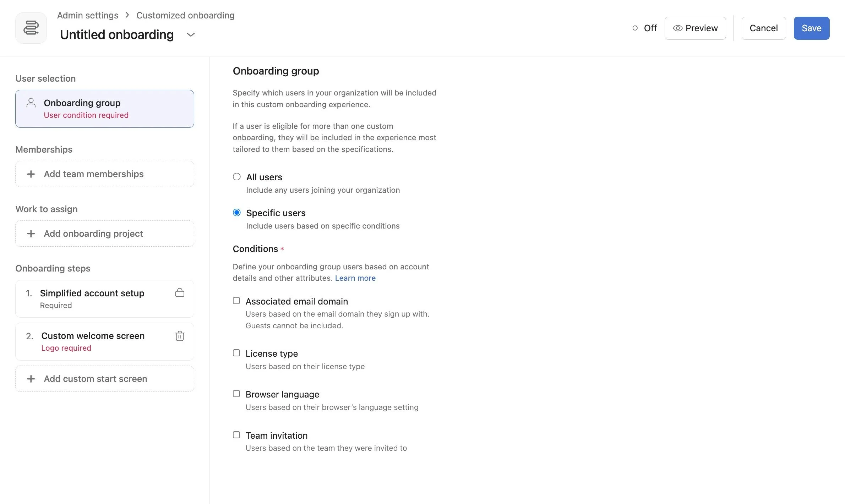Select the Onboarding group sidebar item

click(104, 108)
